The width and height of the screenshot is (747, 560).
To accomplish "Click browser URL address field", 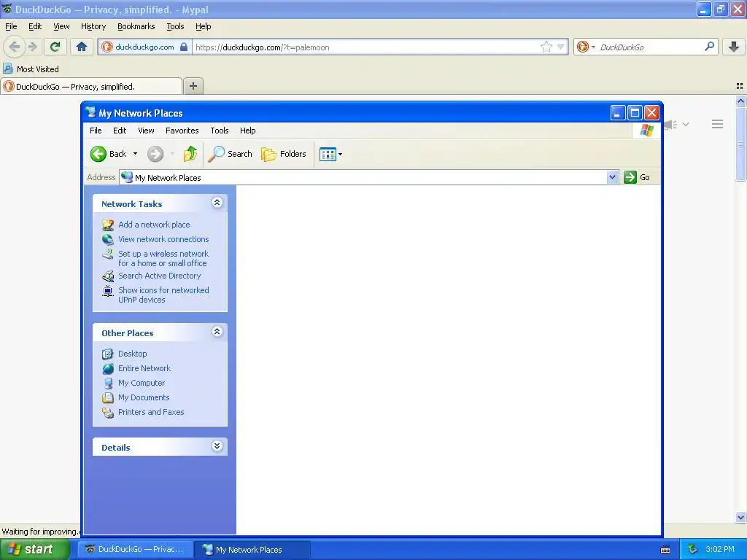I will (366, 47).
